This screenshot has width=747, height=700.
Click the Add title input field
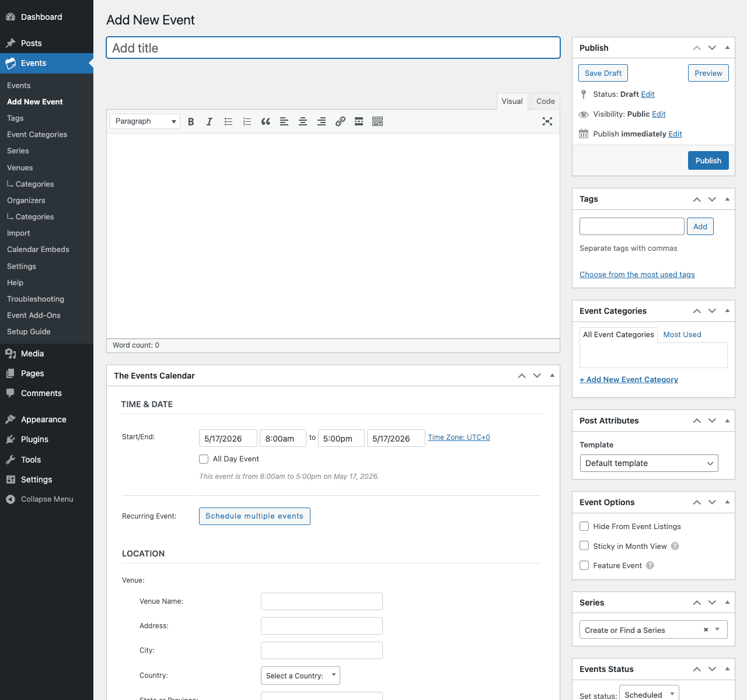point(333,48)
